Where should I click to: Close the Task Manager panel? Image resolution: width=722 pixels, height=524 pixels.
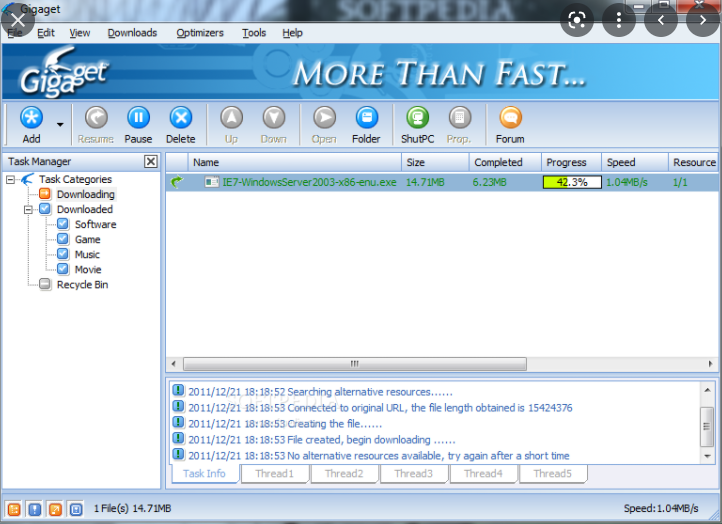click(151, 161)
